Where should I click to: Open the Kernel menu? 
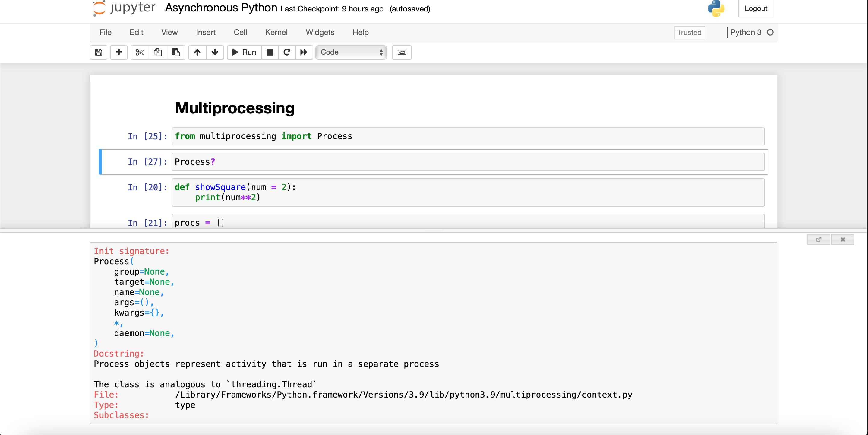click(x=276, y=32)
